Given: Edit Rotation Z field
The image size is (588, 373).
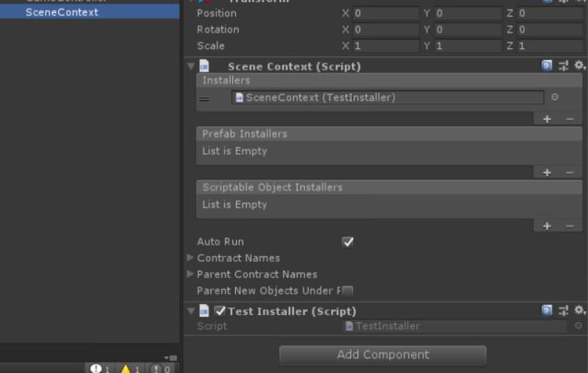Looking at the screenshot, I should coord(551,29).
